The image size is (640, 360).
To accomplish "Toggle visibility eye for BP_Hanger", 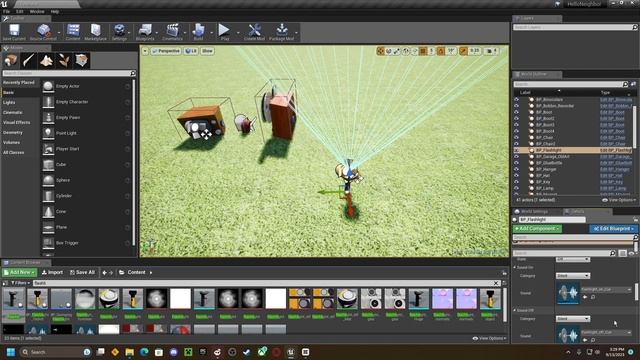I will 516,169.
